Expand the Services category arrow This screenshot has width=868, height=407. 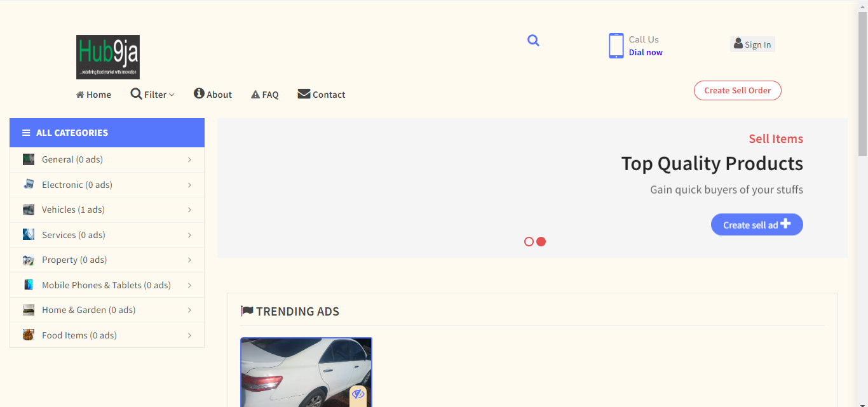click(x=189, y=235)
